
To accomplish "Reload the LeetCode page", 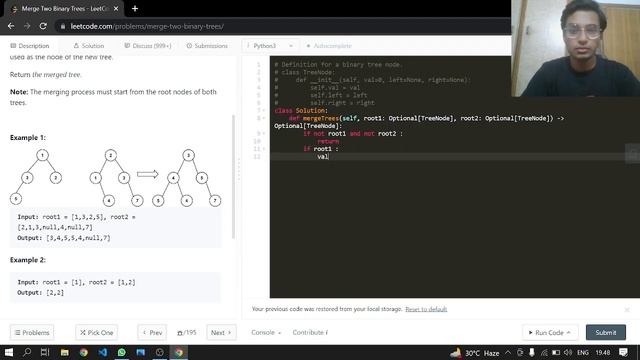I will point(43,26).
